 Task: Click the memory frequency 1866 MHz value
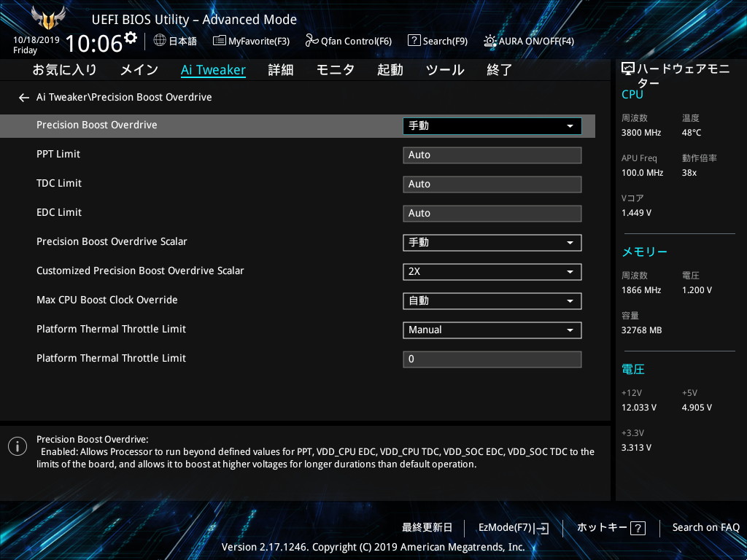[641, 290]
